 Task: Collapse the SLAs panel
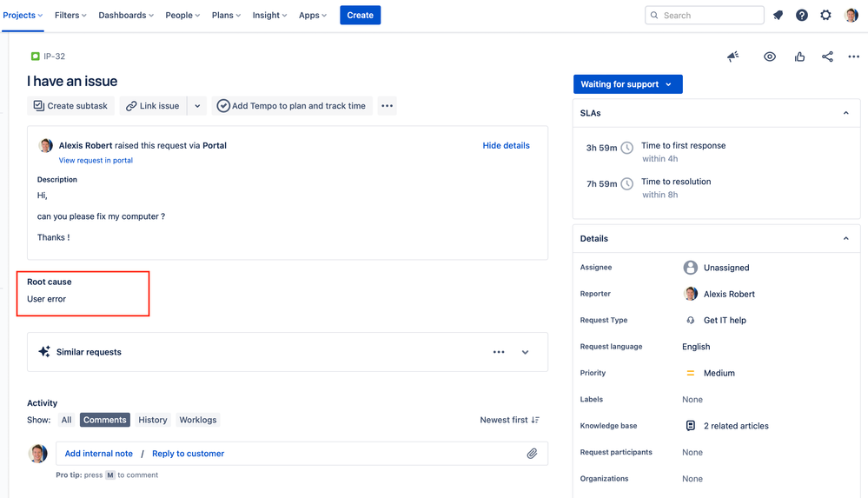[846, 113]
